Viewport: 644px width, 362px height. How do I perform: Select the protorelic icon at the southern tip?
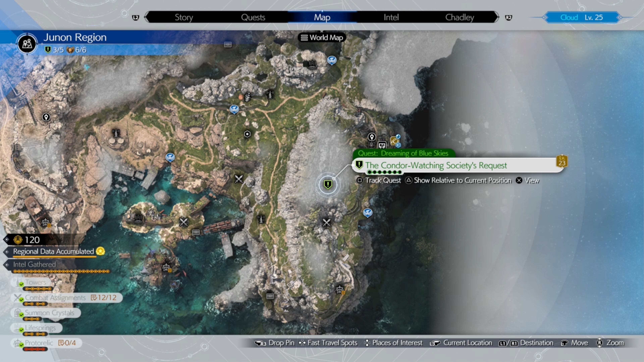(x=340, y=290)
